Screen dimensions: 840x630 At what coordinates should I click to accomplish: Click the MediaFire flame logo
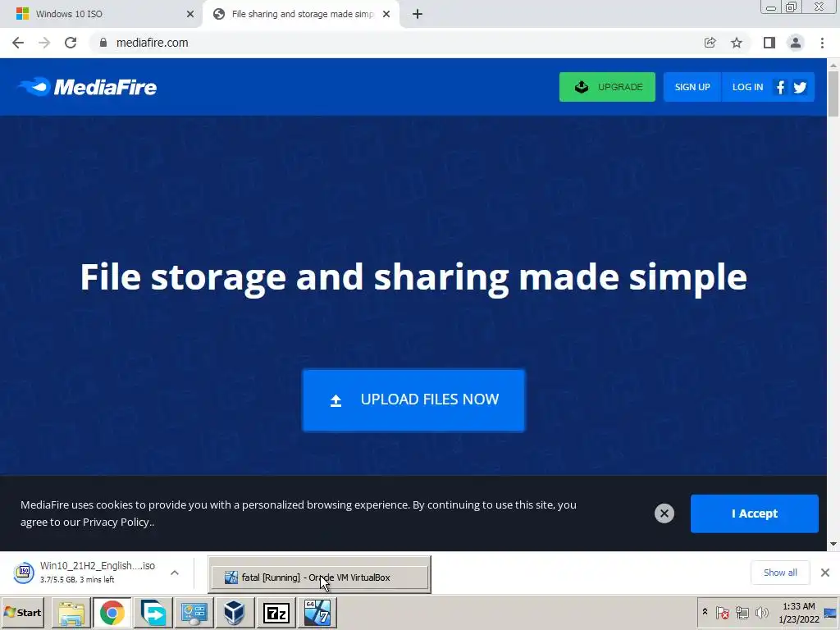point(87,87)
